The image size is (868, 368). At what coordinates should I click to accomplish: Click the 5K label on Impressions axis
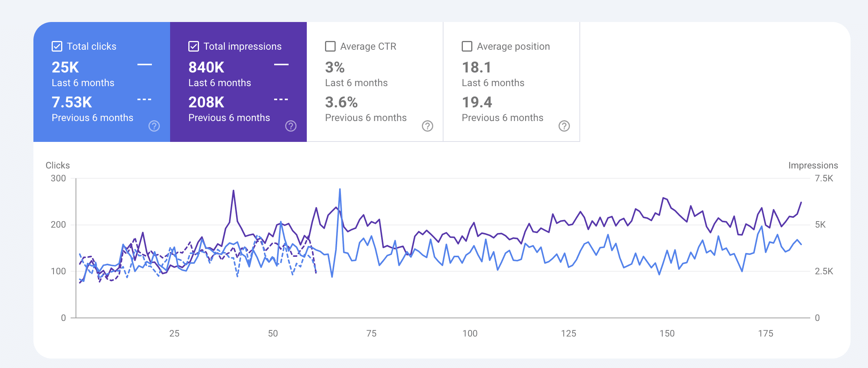coord(820,225)
